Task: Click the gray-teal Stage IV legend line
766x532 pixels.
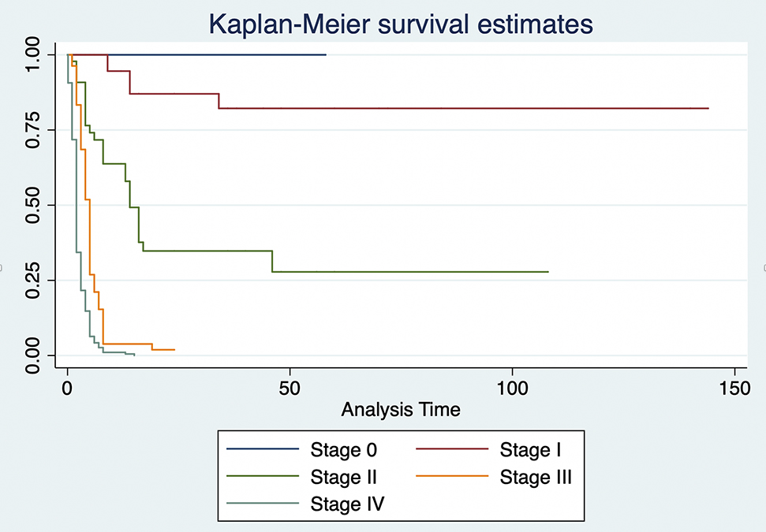Action: (263, 503)
